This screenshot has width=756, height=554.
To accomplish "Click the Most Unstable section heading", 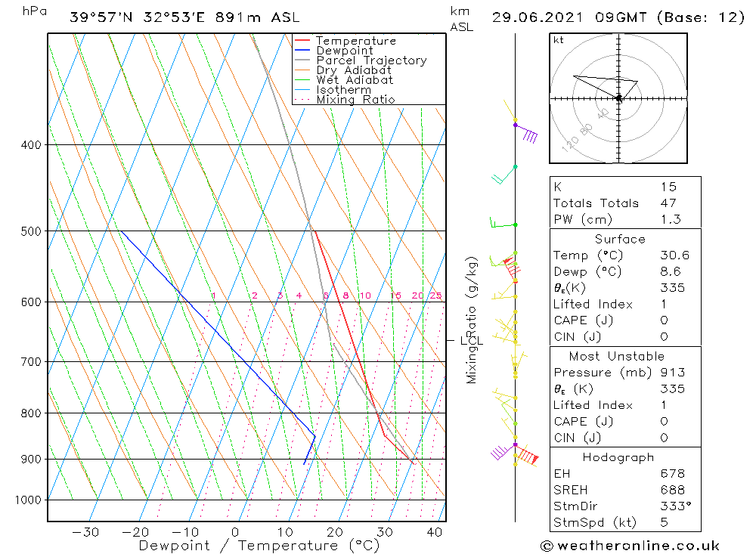I will click(617, 356).
